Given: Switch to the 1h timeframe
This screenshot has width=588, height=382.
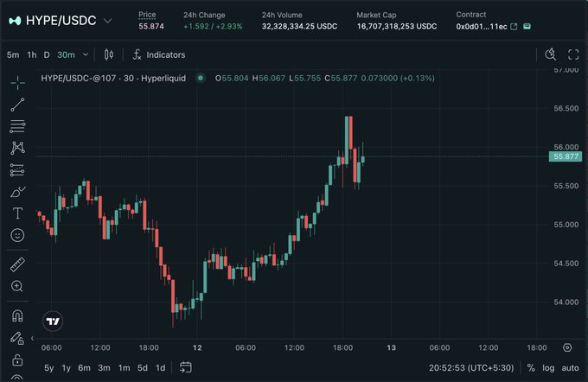Looking at the screenshot, I should (x=32, y=54).
